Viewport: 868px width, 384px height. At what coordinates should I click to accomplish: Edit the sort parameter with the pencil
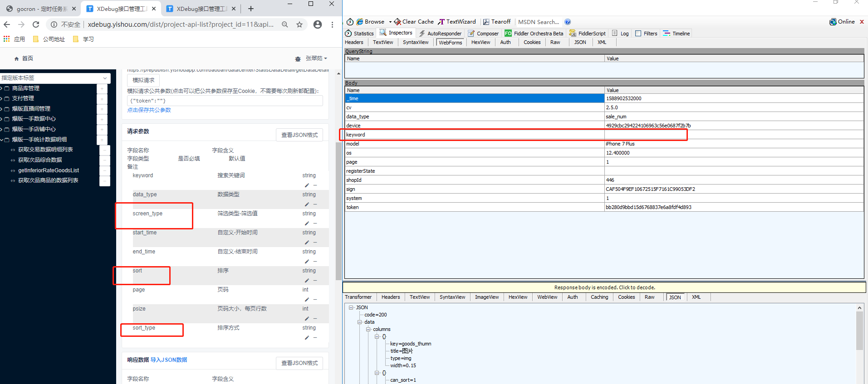(307, 281)
